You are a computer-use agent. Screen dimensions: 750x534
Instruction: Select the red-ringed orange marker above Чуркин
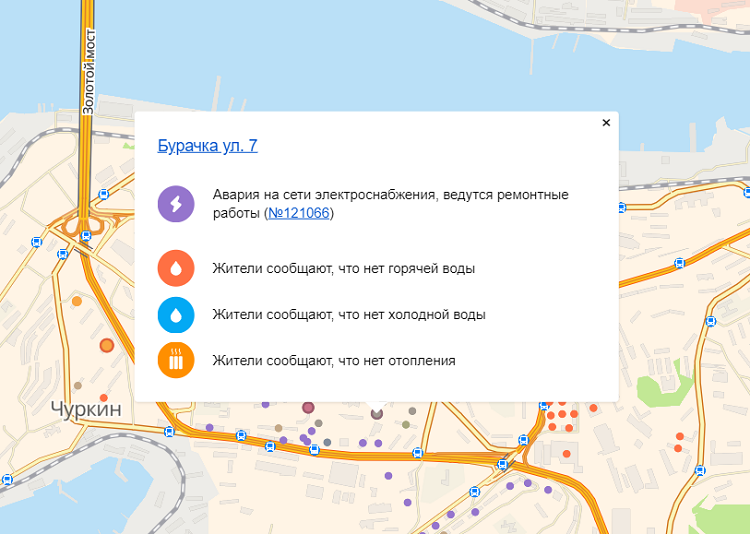[x=107, y=346]
